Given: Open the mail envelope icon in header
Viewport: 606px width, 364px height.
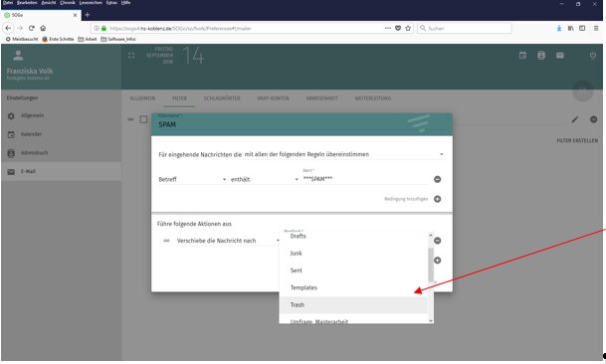Looking at the screenshot, I should pos(559,56).
